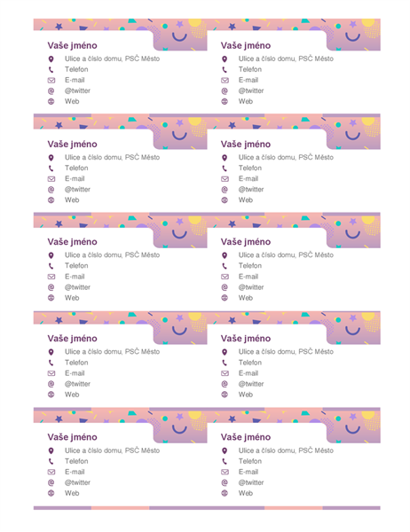Click the envelope icon in second-row right card
Screen dimensions: 410x532
pos(225,179)
